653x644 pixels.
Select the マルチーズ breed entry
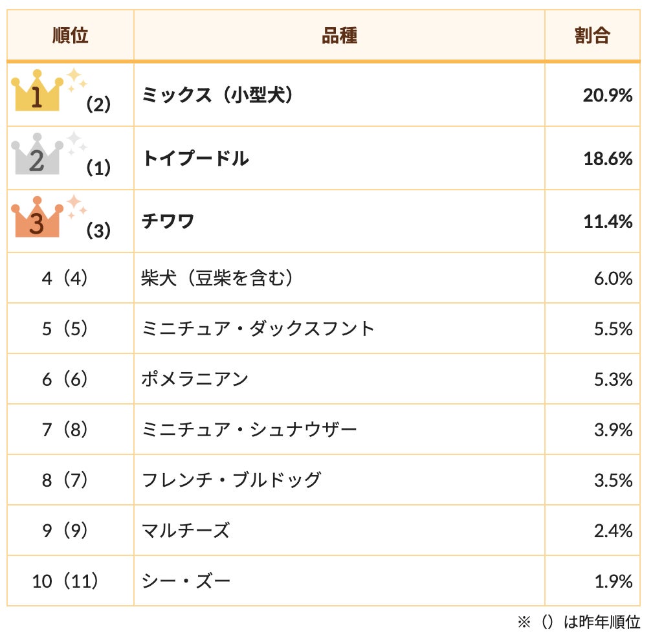tap(186, 531)
